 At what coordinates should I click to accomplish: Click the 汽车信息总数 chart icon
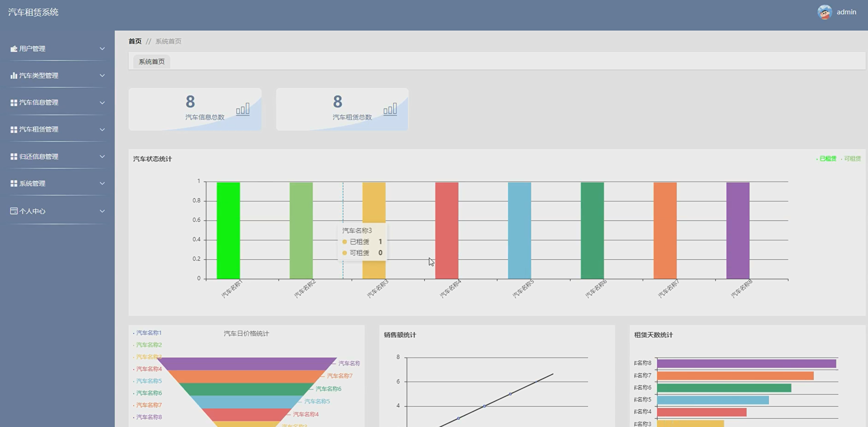[243, 109]
